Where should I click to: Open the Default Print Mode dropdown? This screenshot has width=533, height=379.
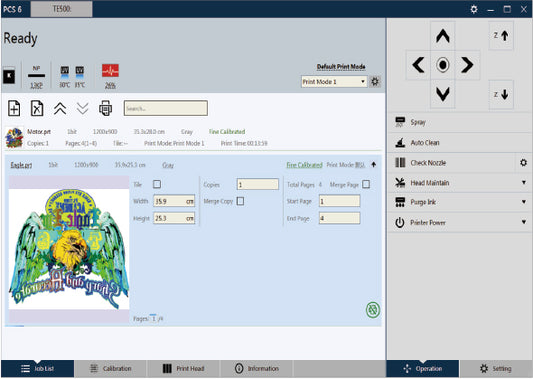click(x=334, y=82)
